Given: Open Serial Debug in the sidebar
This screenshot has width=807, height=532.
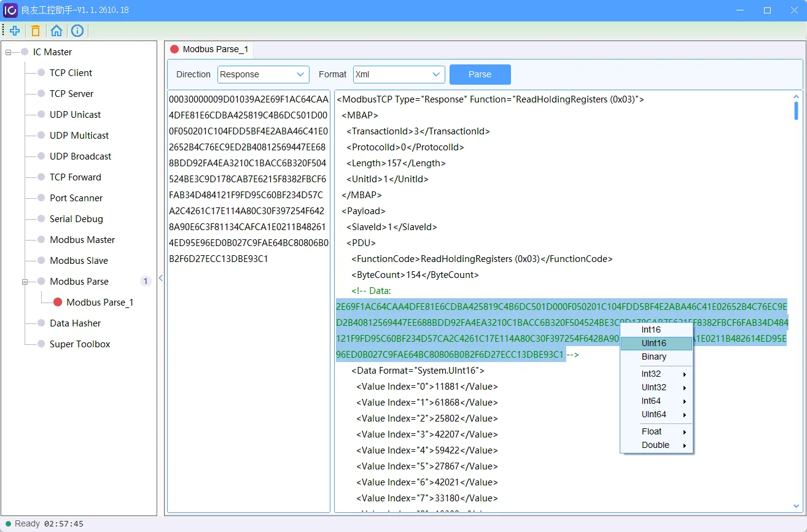Looking at the screenshot, I should [x=76, y=219].
